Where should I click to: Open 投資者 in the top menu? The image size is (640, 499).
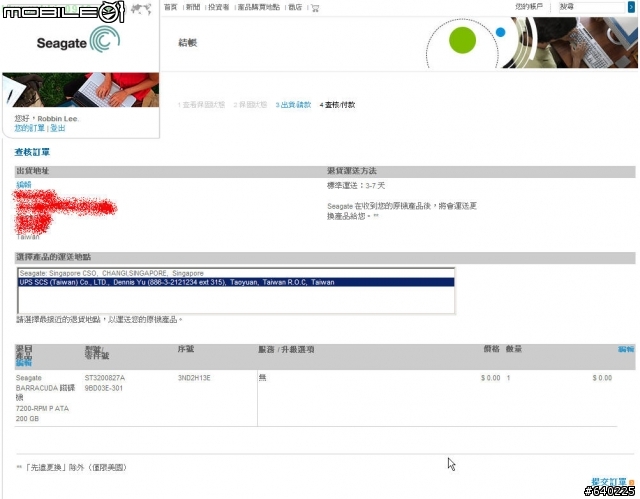pos(219,7)
